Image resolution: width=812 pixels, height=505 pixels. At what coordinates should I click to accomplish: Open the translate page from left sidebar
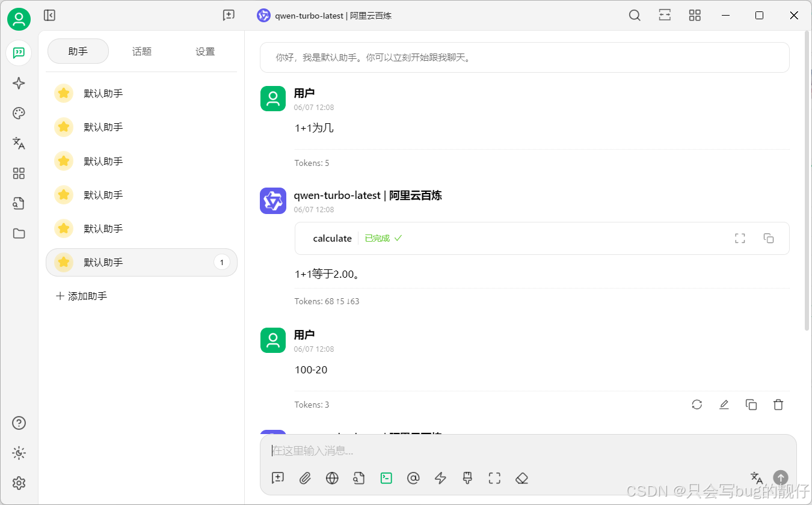click(19, 143)
